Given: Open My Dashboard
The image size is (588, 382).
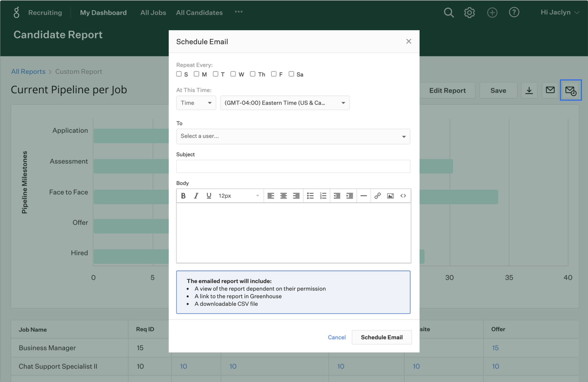Looking at the screenshot, I should 104,12.
